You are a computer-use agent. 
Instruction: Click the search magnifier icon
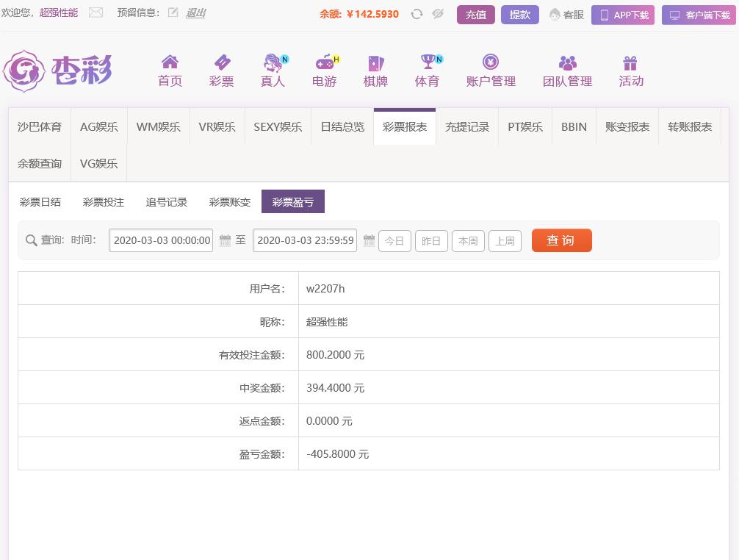31,240
